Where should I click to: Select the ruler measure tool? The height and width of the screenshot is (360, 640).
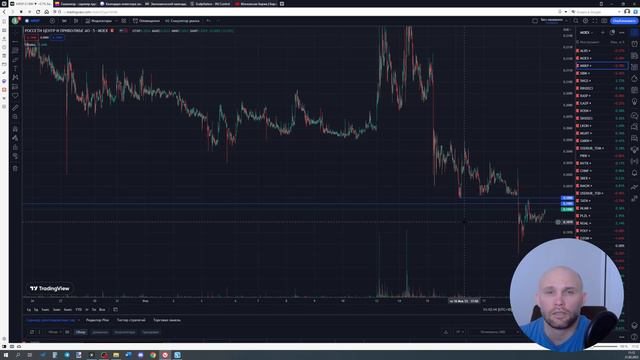pyautogui.click(x=15, y=108)
